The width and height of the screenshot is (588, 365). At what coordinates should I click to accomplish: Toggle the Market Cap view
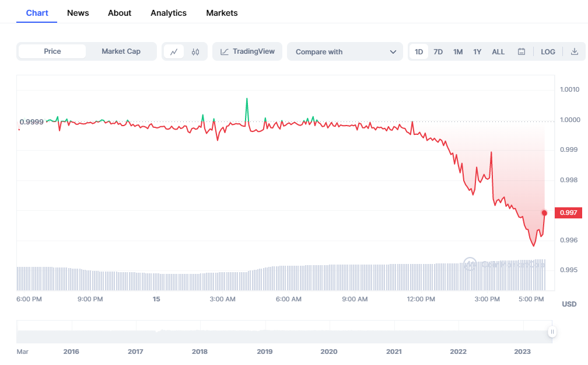pos(121,51)
